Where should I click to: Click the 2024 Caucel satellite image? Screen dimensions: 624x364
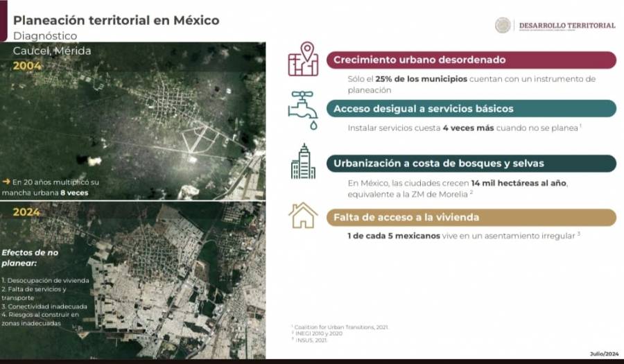(133, 281)
